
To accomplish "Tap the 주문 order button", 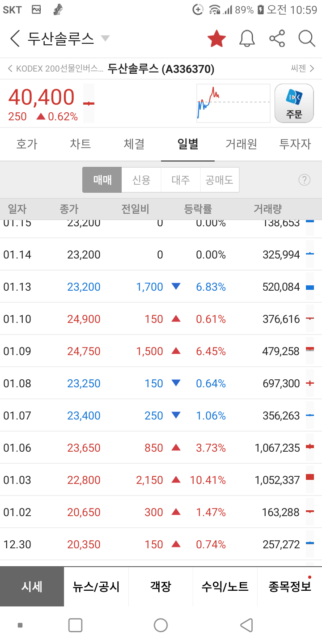I will 294,103.
